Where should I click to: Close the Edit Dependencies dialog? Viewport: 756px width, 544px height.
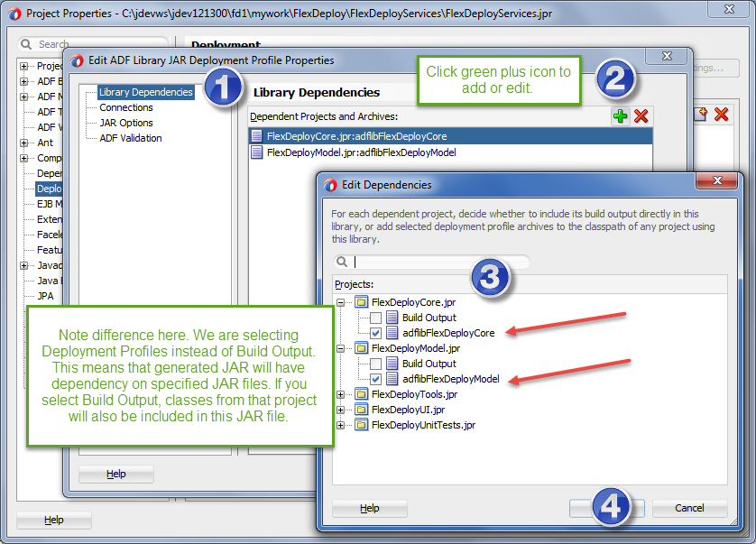(717, 180)
